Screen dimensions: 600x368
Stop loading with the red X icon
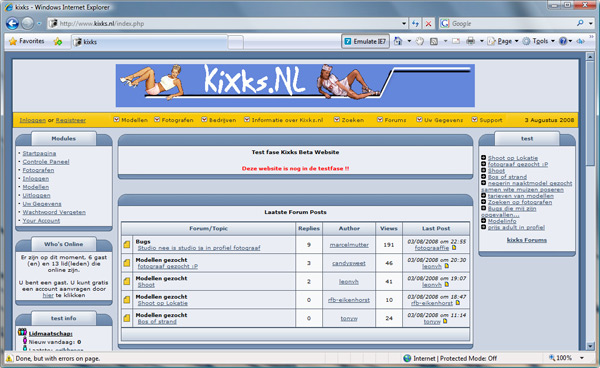pyautogui.click(x=429, y=24)
